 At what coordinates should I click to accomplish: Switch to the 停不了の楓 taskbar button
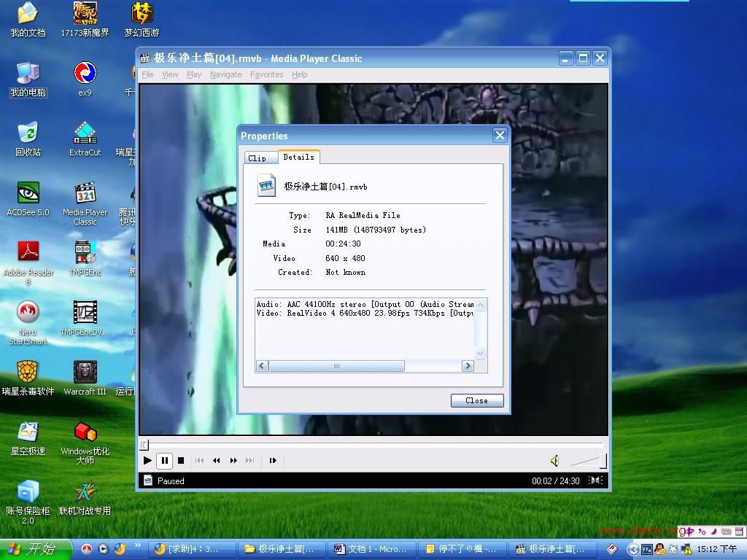click(x=462, y=549)
